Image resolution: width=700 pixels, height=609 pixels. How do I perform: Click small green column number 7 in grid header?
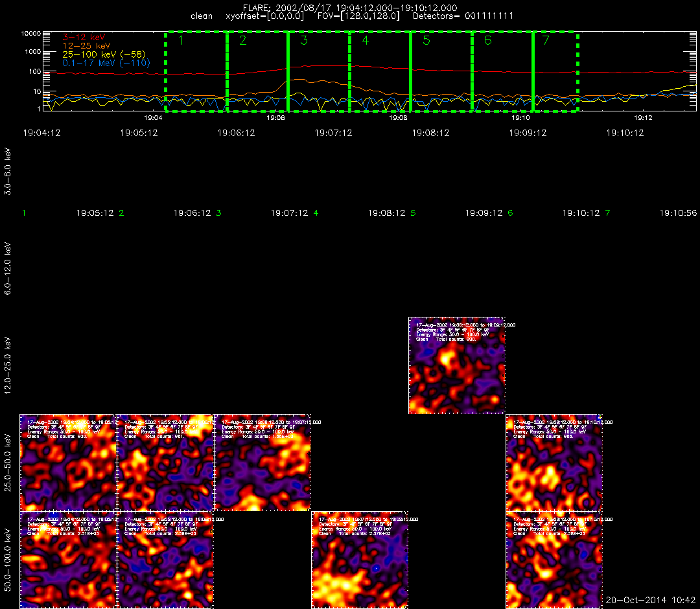click(607, 213)
